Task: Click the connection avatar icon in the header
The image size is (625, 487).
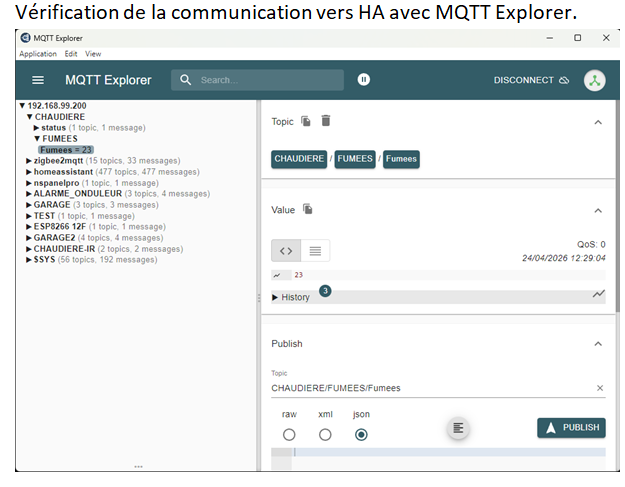Action: 595,80
